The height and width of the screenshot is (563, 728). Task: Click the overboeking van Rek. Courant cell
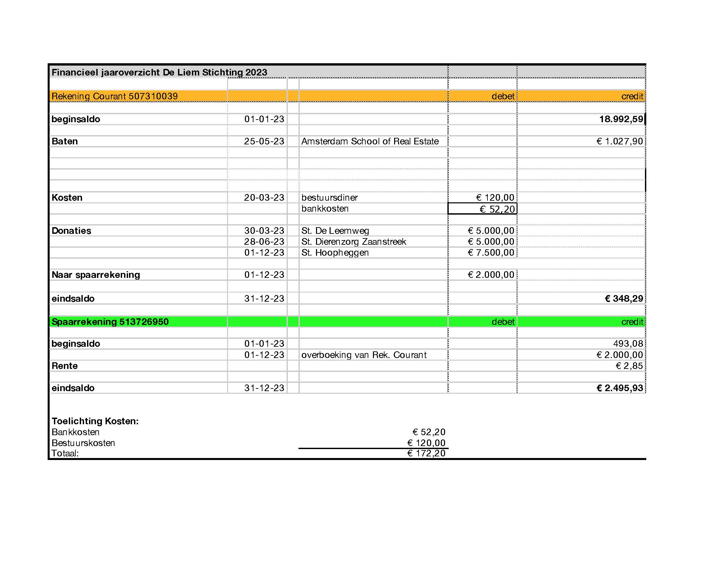coord(364,355)
